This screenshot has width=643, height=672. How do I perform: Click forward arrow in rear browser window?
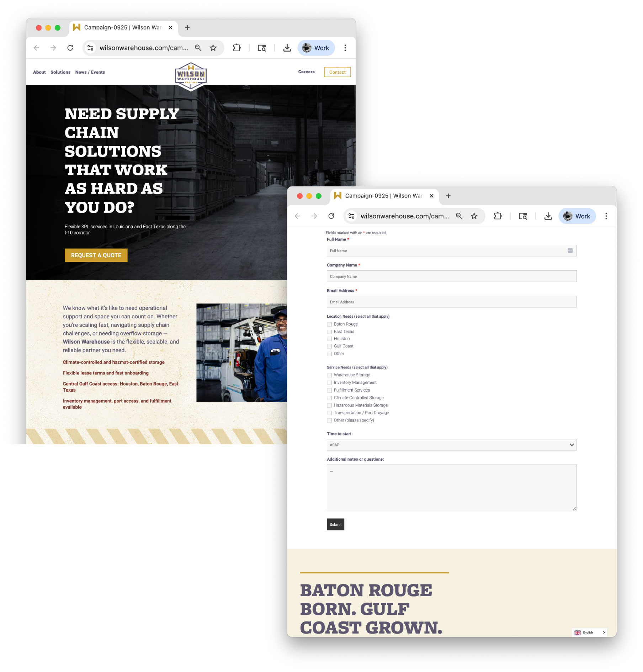[x=53, y=48]
